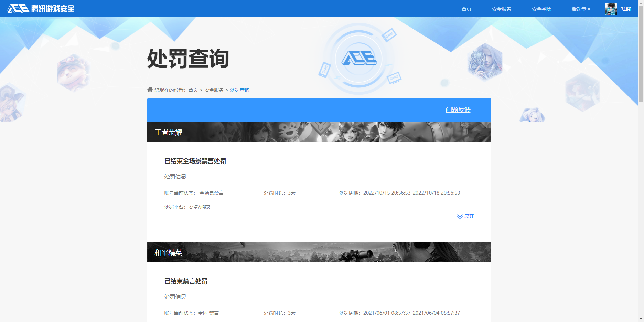Click the 处罚查询 breadcrumb link
644x322 pixels.
pos(240,90)
